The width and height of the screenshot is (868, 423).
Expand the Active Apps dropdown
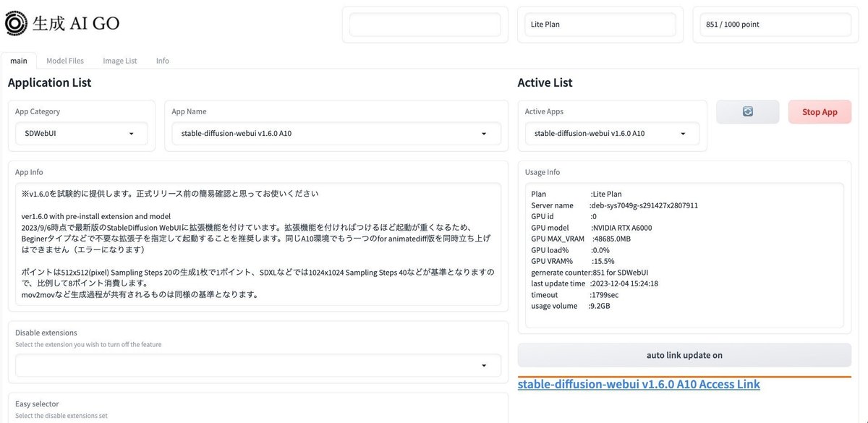tap(612, 134)
